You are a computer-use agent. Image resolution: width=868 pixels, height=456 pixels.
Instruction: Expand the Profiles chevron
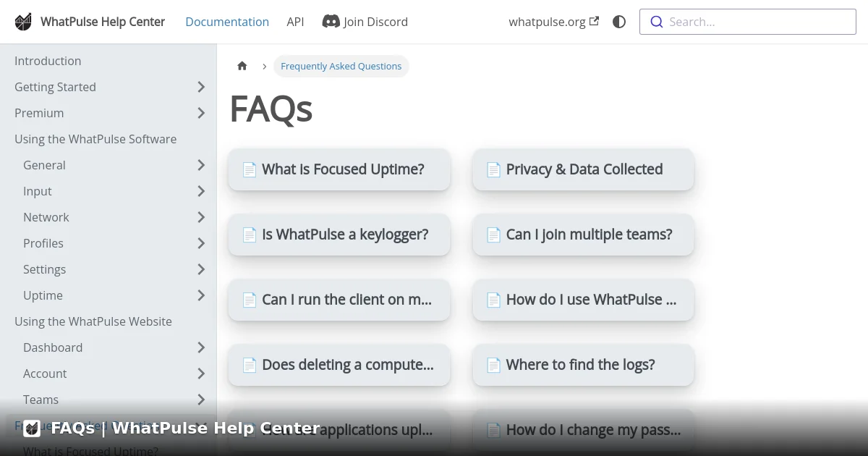point(201,243)
